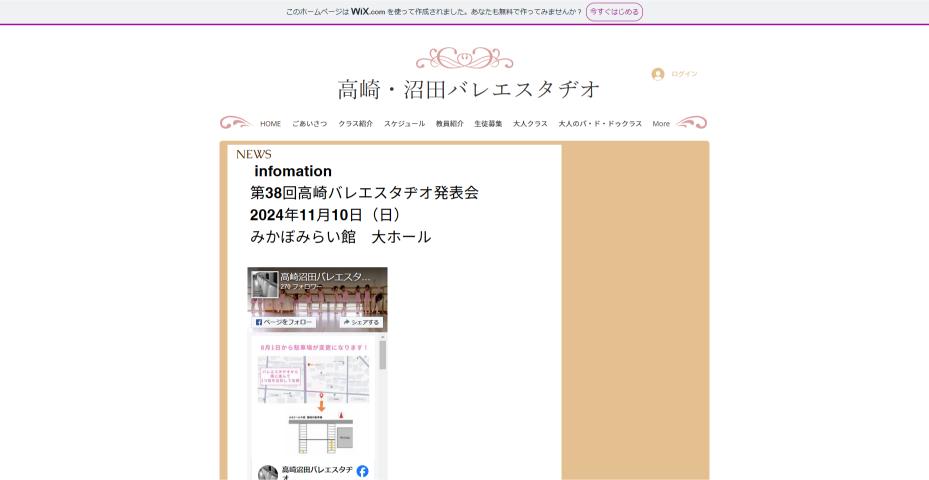
Task: Open ごあいさつ menu item
Action: 309,124
